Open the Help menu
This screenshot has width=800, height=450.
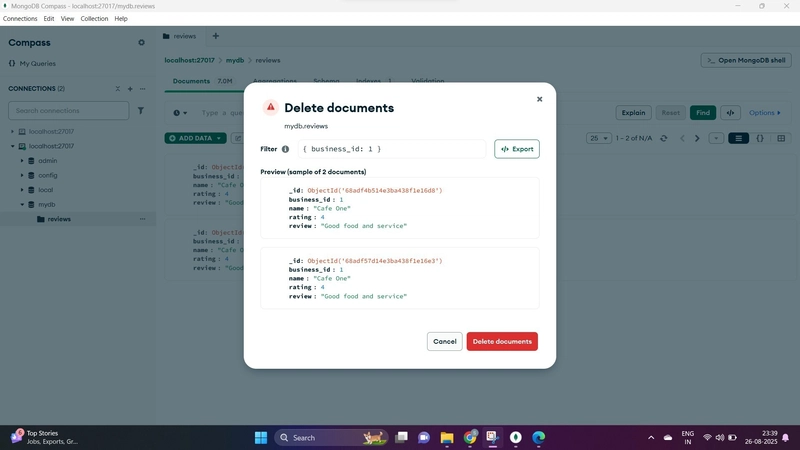[121, 18]
